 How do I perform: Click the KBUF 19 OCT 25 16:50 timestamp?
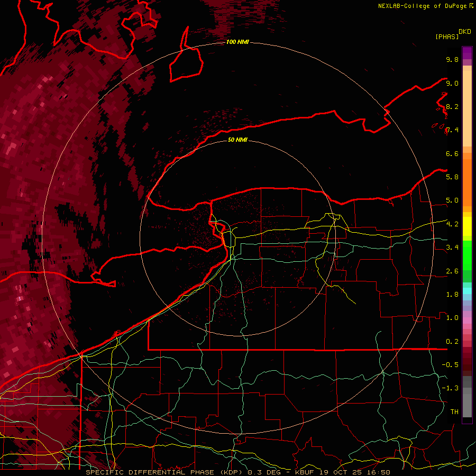[x=342, y=472]
